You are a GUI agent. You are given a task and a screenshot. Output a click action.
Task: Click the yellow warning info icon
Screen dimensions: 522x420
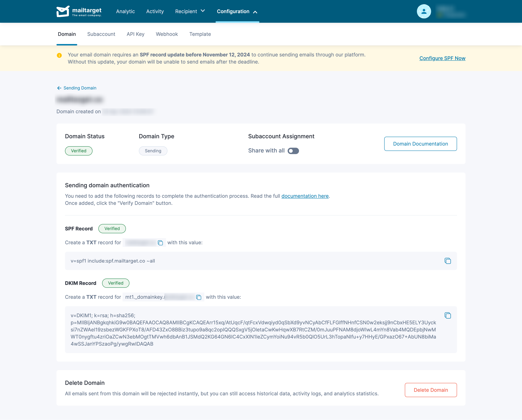point(59,55)
